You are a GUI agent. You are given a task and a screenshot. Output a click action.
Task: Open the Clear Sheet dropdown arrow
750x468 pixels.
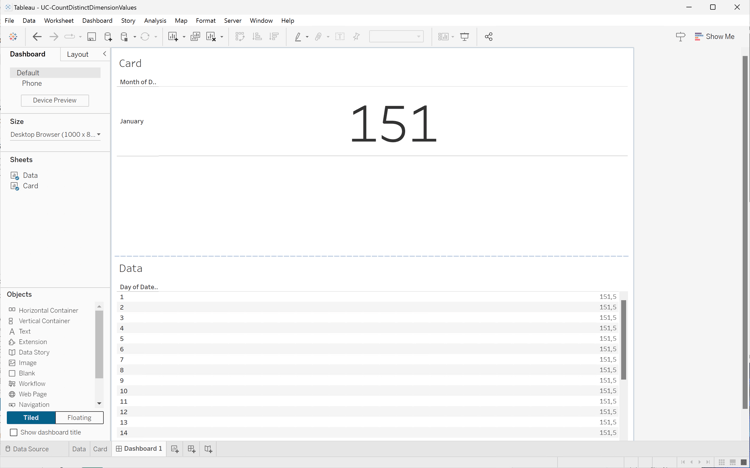[221, 37]
